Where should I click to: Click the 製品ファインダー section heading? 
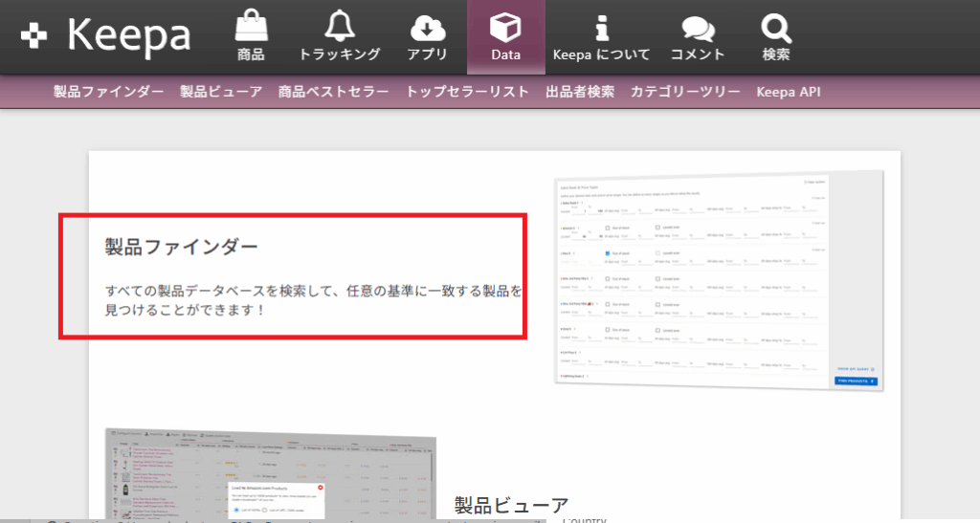click(182, 247)
